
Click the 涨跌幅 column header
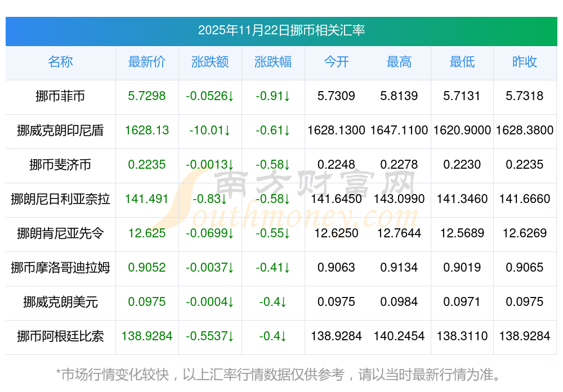click(x=273, y=62)
